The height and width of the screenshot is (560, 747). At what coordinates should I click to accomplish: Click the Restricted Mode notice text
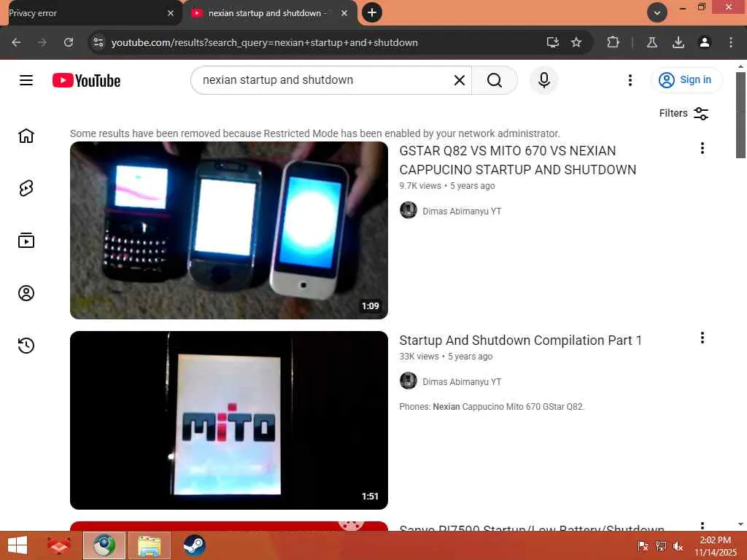[315, 133]
